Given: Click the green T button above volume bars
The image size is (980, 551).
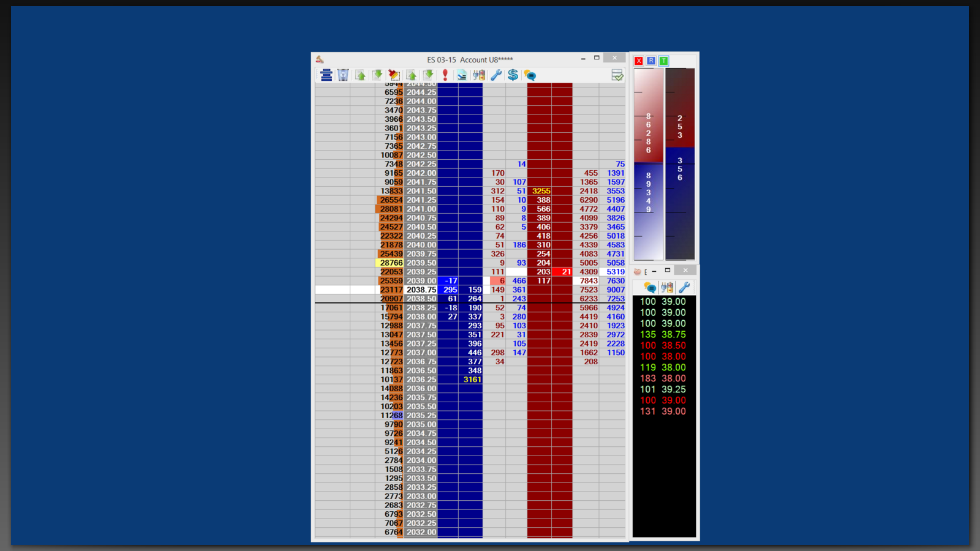Looking at the screenshot, I should tap(663, 61).
